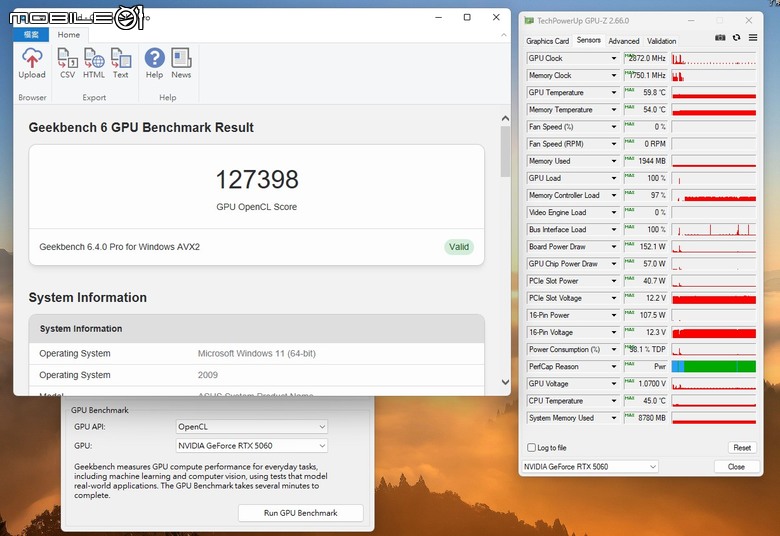Screen dimensions: 780x536
Task: Open Memory Used sensor dropdown
Action: (613, 161)
